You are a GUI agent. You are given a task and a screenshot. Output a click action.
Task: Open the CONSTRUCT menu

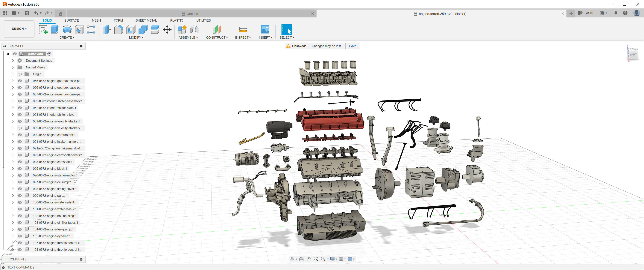click(x=217, y=37)
